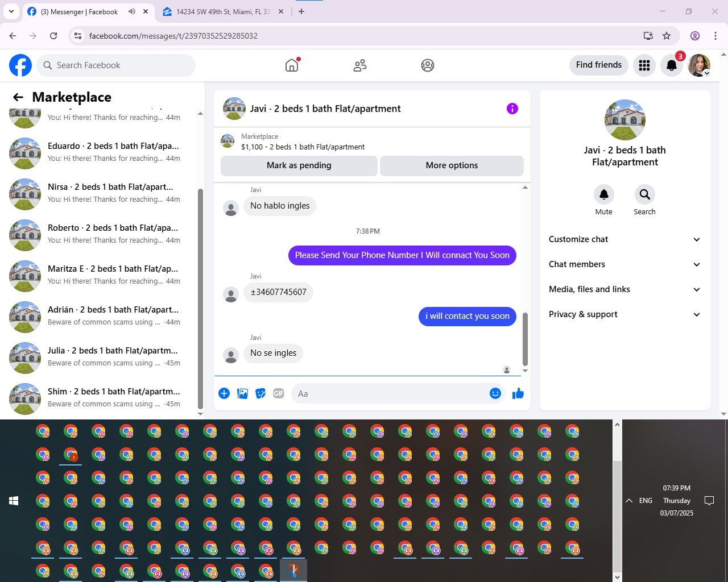Expand Privacy & support section
728x582 pixels.
coord(624,314)
